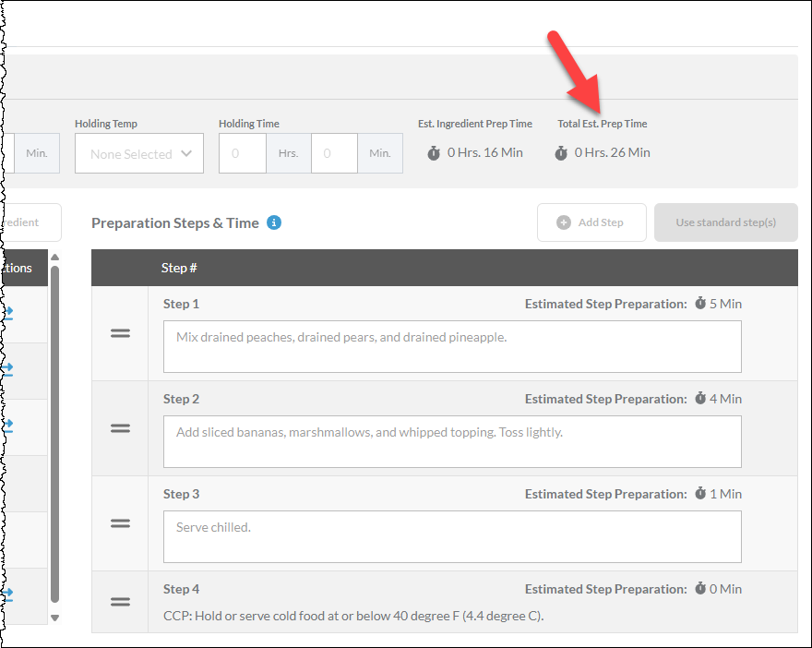Viewport: 812px width, 648px height.
Task: Click the 4 Min estimate on Step 2
Action: (x=725, y=399)
